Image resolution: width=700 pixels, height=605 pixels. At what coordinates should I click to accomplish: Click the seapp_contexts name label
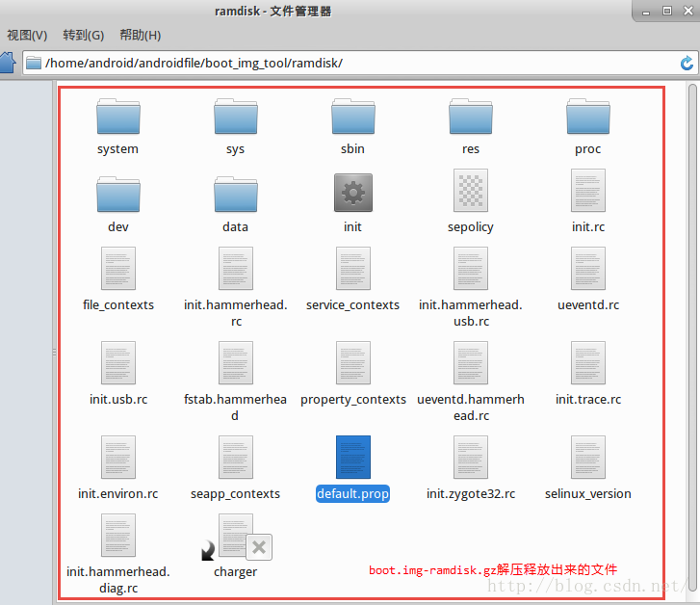point(236,494)
